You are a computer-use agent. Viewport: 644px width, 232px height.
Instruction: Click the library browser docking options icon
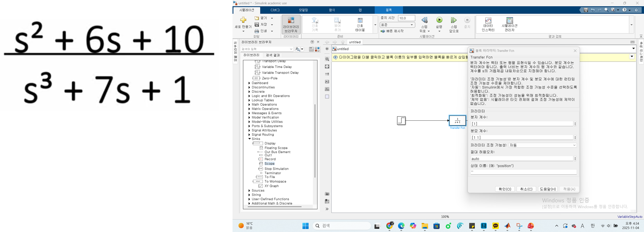tap(312, 42)
